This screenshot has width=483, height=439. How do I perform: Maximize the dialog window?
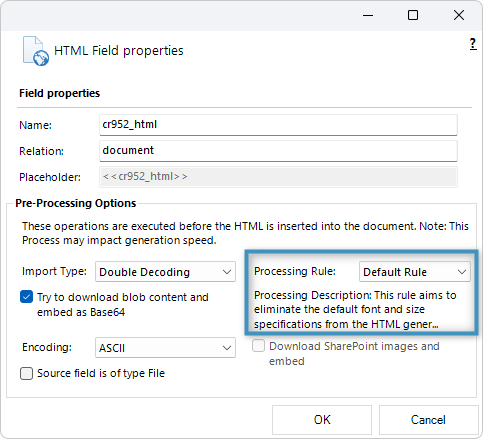coord(413,15)
